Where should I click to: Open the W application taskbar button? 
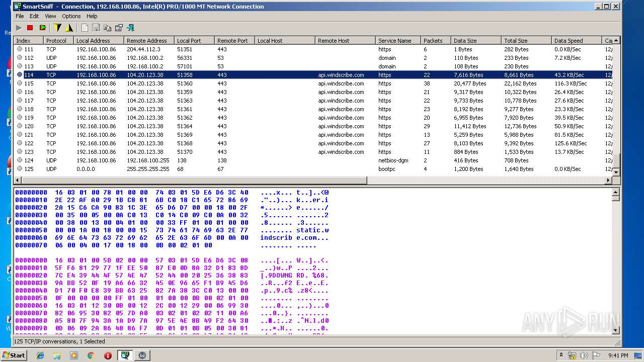click(142, 355)
